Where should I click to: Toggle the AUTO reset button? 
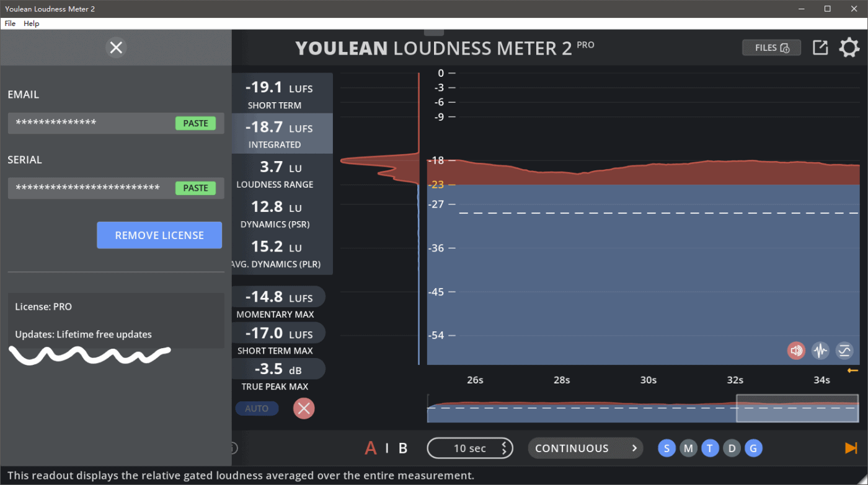pos(257,408)
